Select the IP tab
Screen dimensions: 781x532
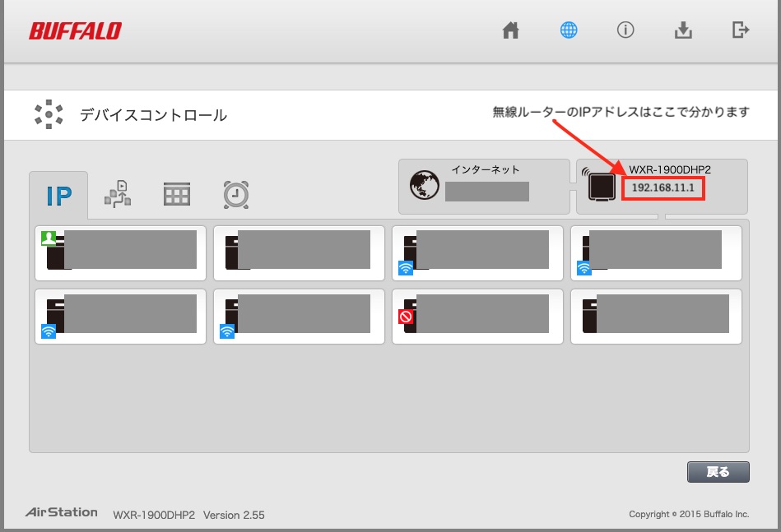[58, 196]
